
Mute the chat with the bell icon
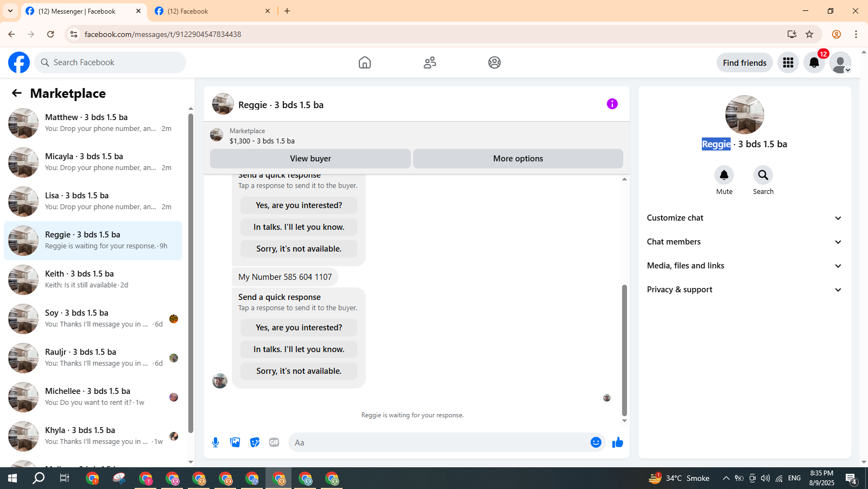[x=724, y=175]
